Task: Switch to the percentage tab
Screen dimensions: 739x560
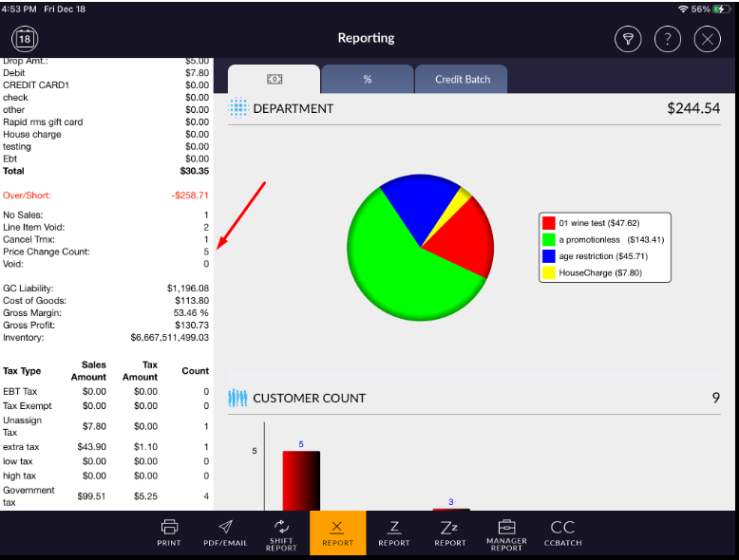Action: coord(367,80)
